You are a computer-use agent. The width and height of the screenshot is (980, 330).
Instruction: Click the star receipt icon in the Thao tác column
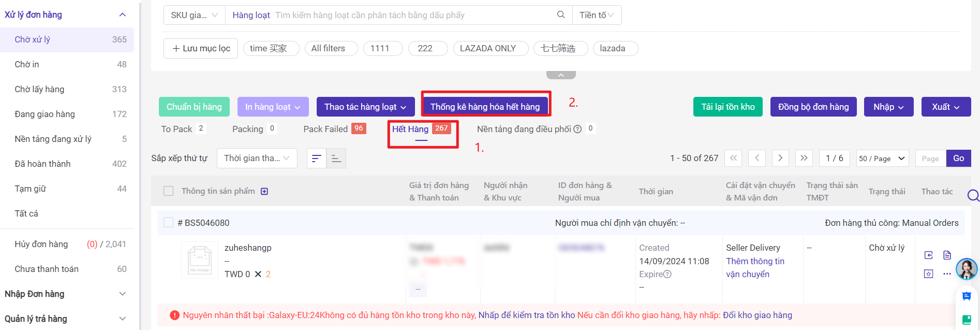coord(928,274)
